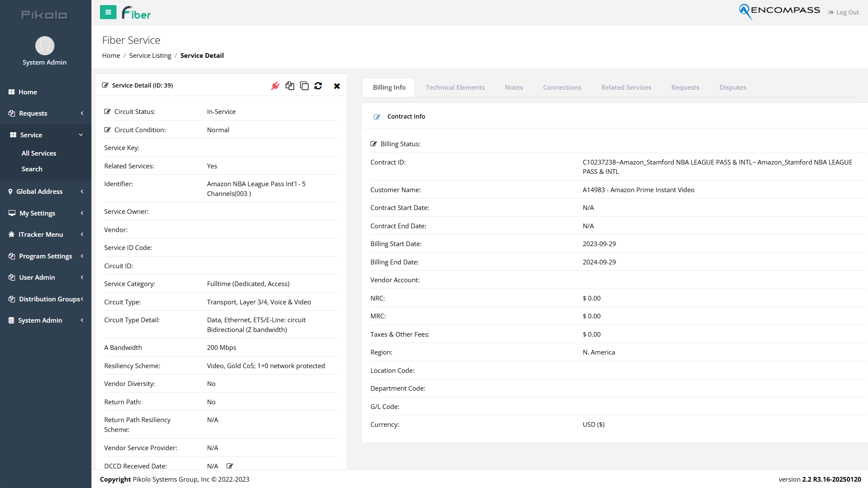868x488 pixels.
Task: Open the green hamburger menu button
Action: click(x=108, y=12)
